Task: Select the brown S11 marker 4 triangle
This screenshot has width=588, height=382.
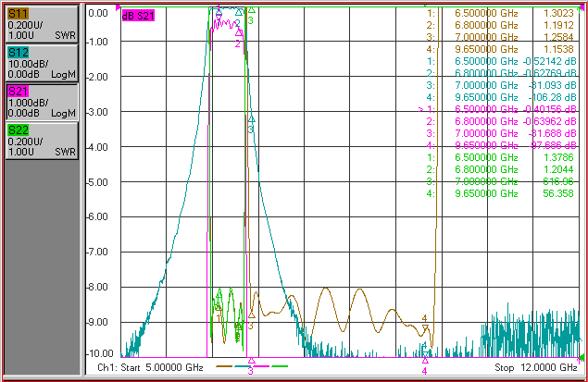Action: pyautogui.click(x=425, y=327)
